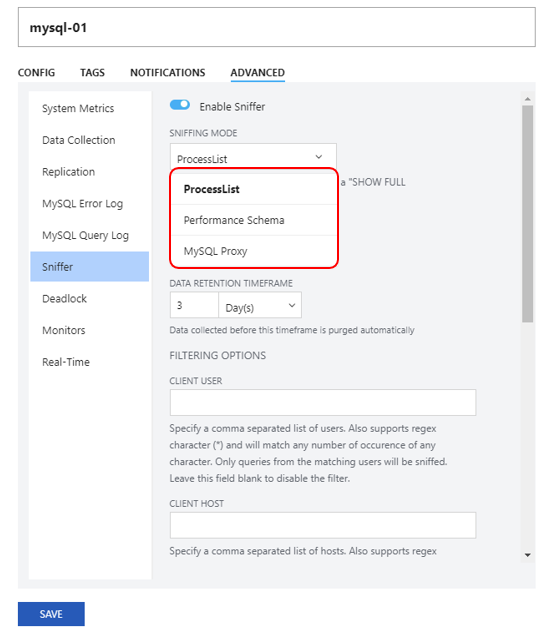Focus the Client User input field

click(323, 402)
